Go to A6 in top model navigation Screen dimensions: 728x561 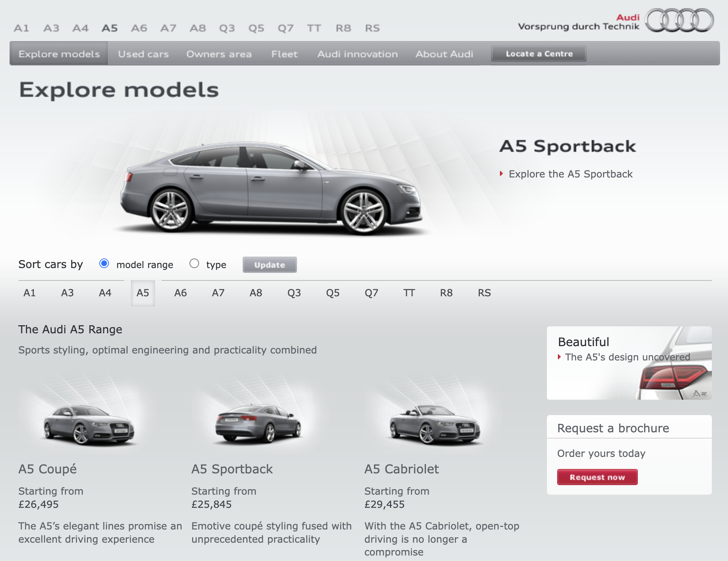[x=139, y=28]
